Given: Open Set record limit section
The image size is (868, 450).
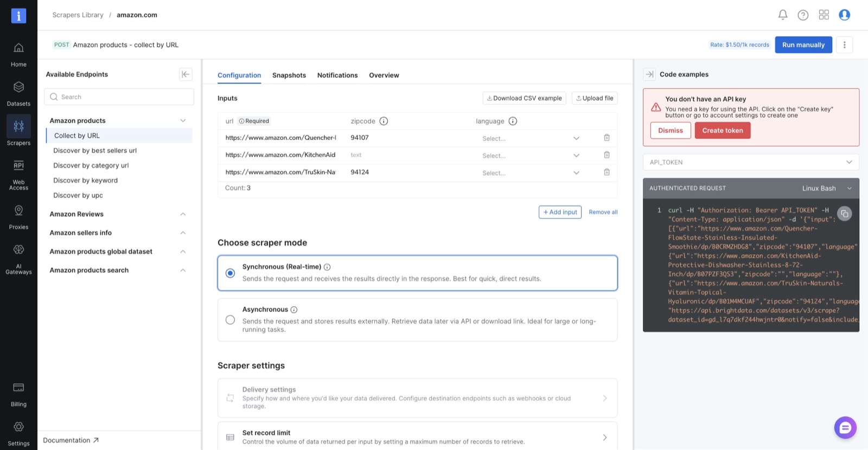Looking at the screenshot, I should (417, 436).
